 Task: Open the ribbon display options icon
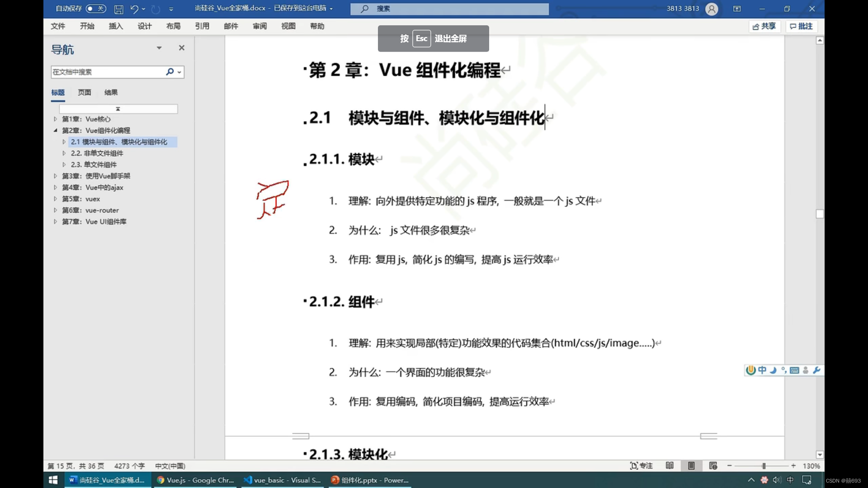pyautogui.click(x=737, y=9)
